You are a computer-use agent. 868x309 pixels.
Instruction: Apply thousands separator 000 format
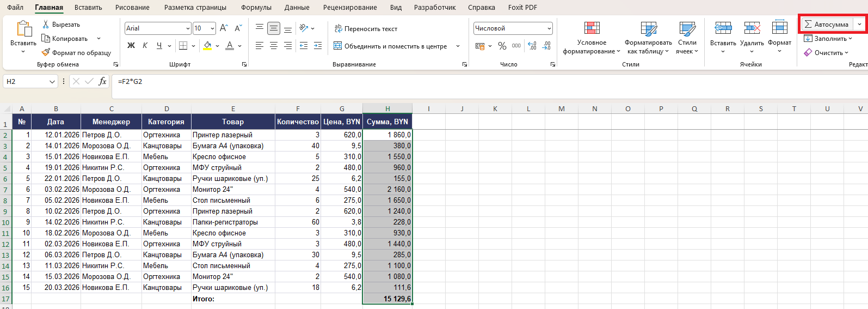point(516,46)
